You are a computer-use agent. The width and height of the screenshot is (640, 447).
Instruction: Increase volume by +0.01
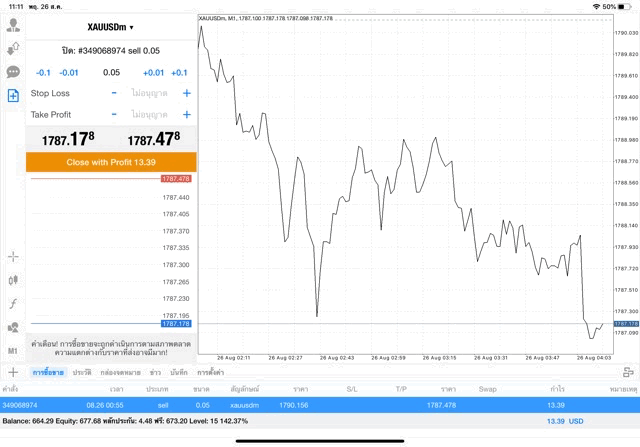(x=153, y=73)
